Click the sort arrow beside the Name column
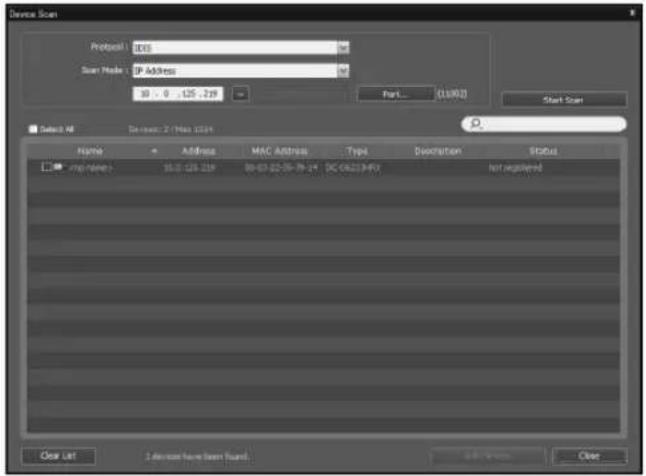Viewport: 646px width, 476px height. click(x=154, y=151)
